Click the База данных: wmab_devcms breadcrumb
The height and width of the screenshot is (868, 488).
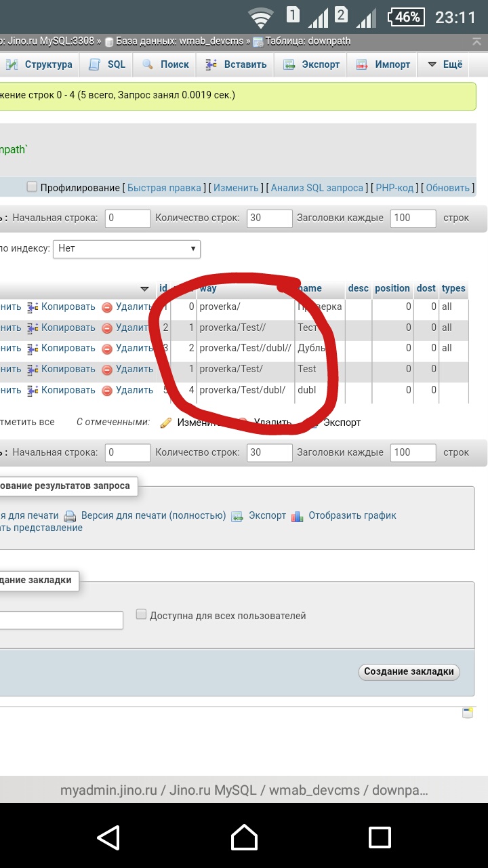pyautogui.click(x=174, y=41)
